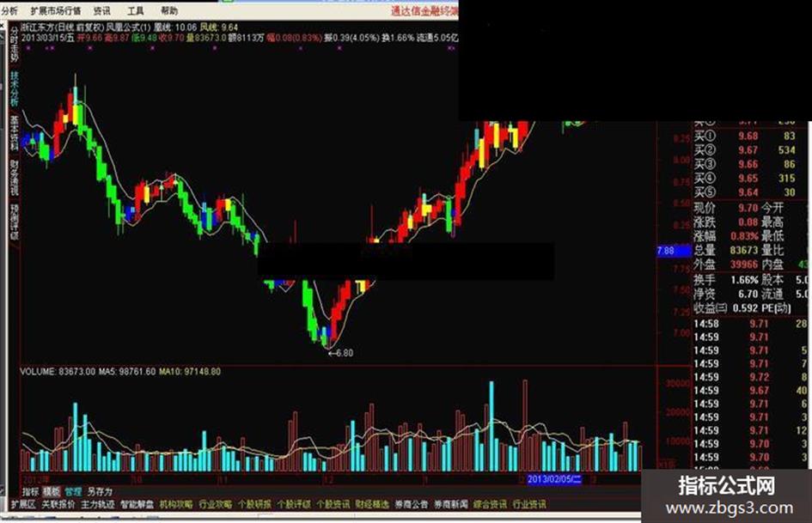The height and width of the screenshot is (523, 812).
Task: Click the 凤线: 9.64 indicator value
Action: point(219,27)
